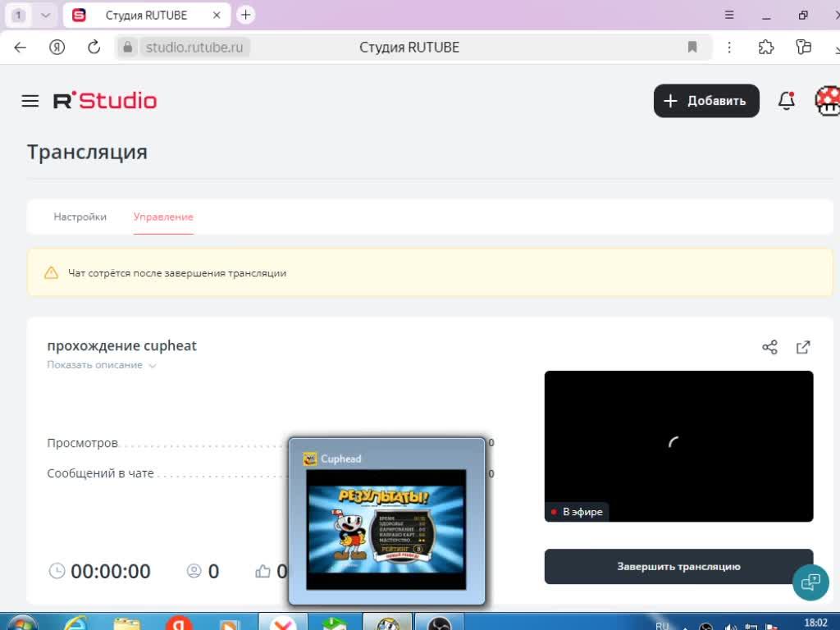Click the clock icon next to 00:00:00
This screenshot has height=630, width=840.
coord(57,571)
